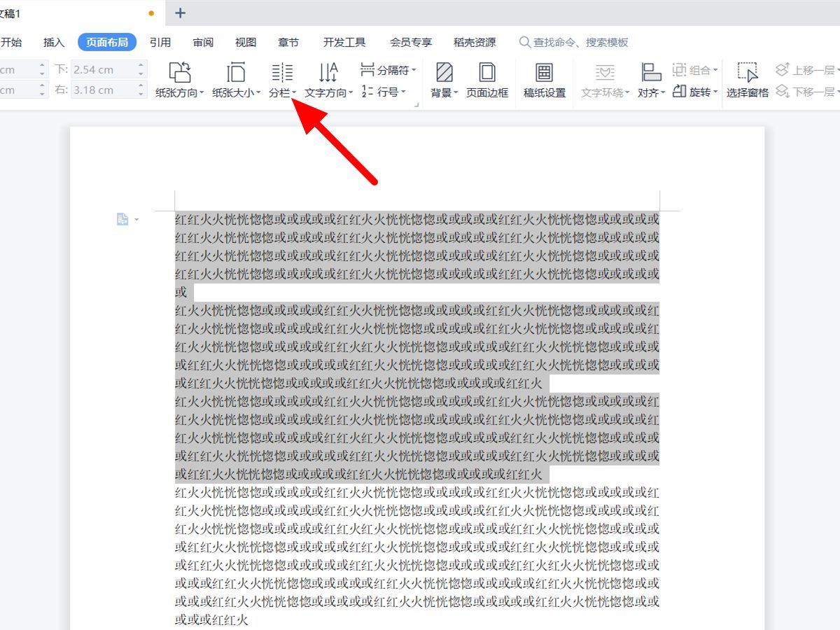The width and height of the screenshot is (840, 630).
Task: Click the separator (分隔符) icon
Action: click(x=367, y=70)
